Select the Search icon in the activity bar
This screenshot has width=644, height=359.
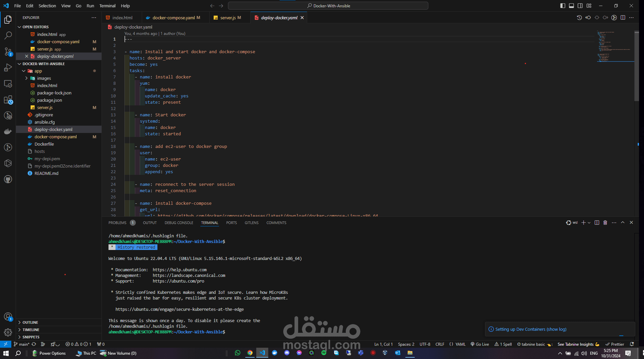(x=8, y=35)
